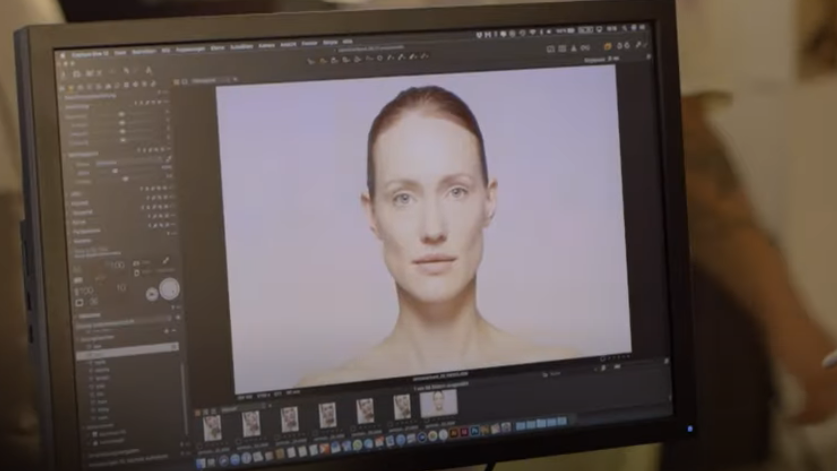Open Photoshop from the Dock
The image size is (837, 471).
pos(475,431)
